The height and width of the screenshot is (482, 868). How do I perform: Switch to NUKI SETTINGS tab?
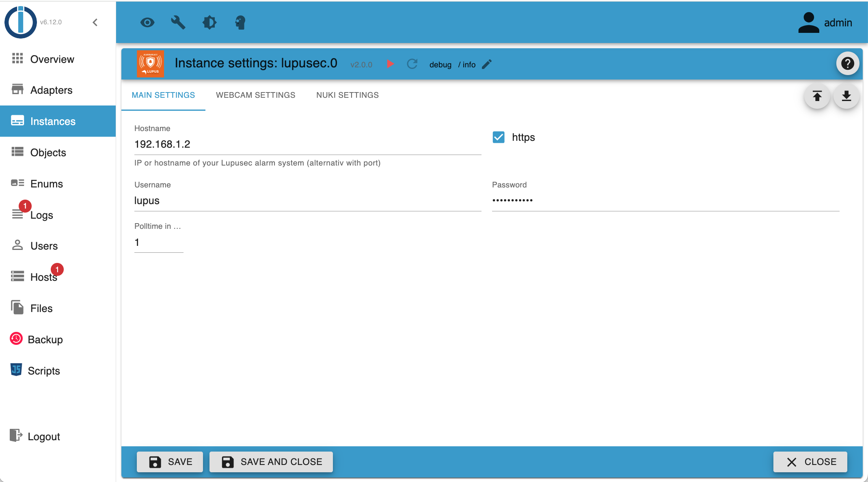pos(346,95)
